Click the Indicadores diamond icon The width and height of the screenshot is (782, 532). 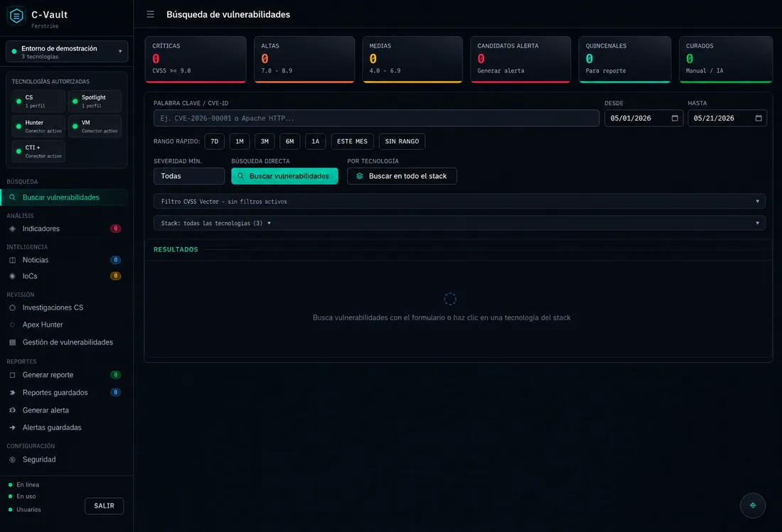click(x=13, y=229)
